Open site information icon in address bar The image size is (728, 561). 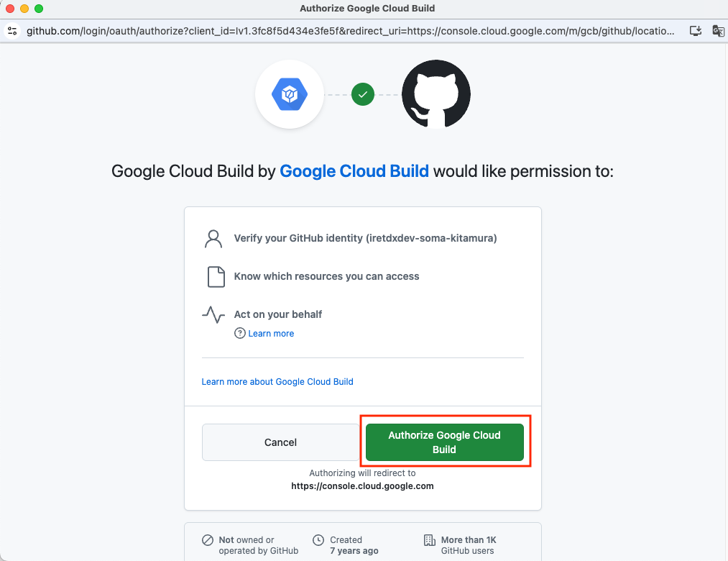(12, 31)
